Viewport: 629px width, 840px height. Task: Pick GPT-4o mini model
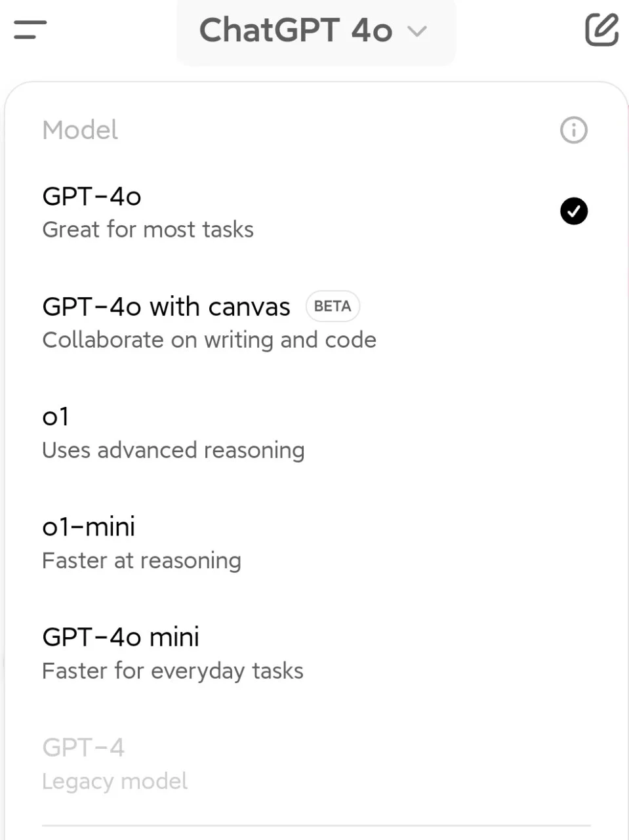pyautogui.click(x=315, y=653)
